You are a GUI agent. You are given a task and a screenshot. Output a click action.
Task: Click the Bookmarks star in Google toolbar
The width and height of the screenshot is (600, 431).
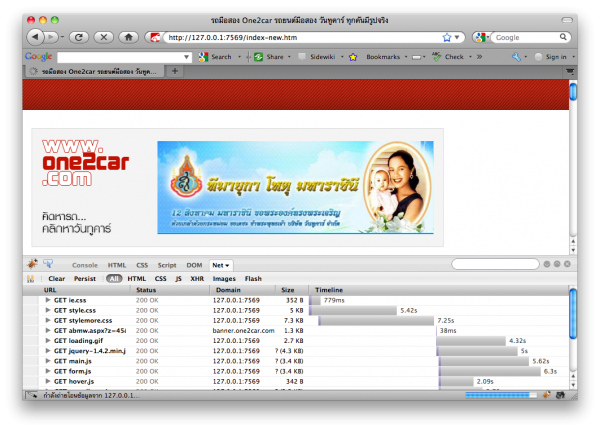click(x=353, y=57)
